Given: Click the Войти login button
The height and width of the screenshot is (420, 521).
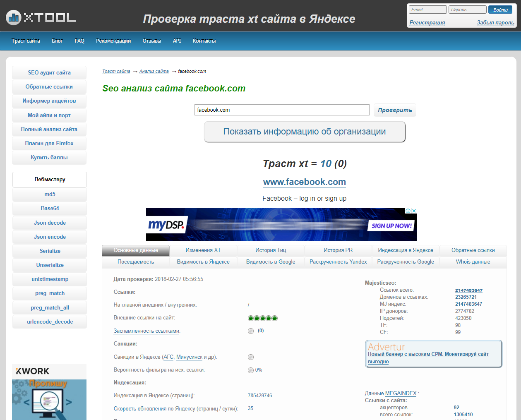Looking at the screenshot, I should (500, 10).
